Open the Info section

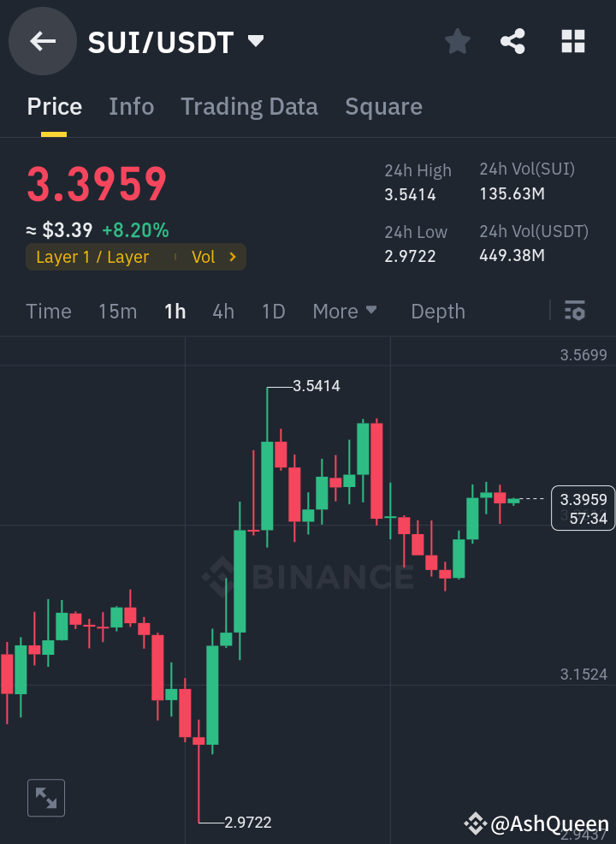coord(131,106)
